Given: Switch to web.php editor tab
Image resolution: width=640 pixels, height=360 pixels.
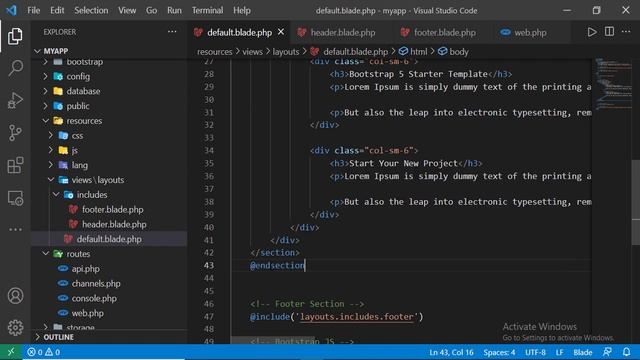Looking at the screenshot, I should (530, 32).
